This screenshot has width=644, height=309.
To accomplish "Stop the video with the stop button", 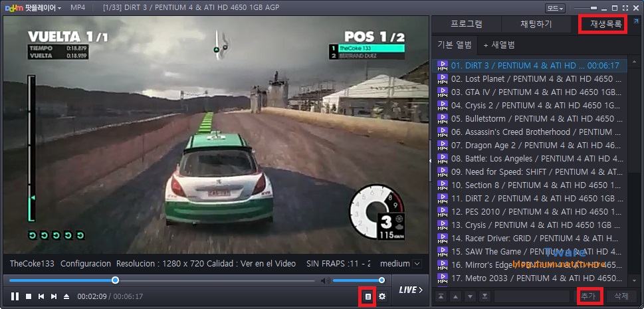I will (x=29, y=296).
